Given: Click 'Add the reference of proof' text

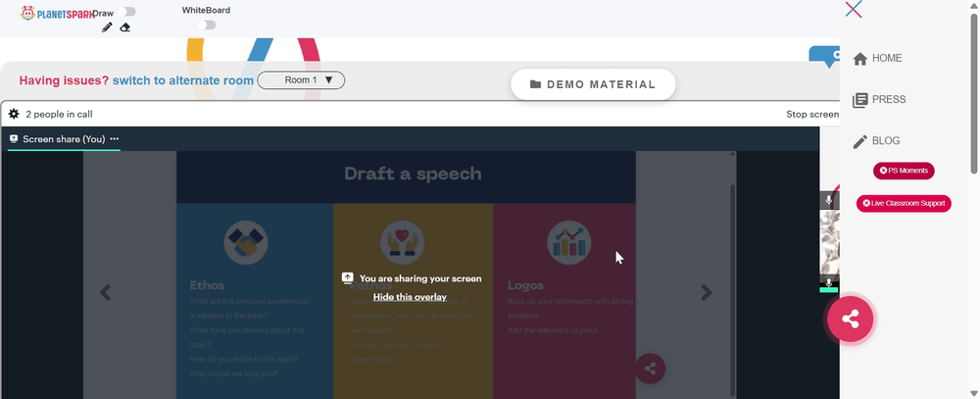Looking at the screenshot, I should click(x=553, y=330).
